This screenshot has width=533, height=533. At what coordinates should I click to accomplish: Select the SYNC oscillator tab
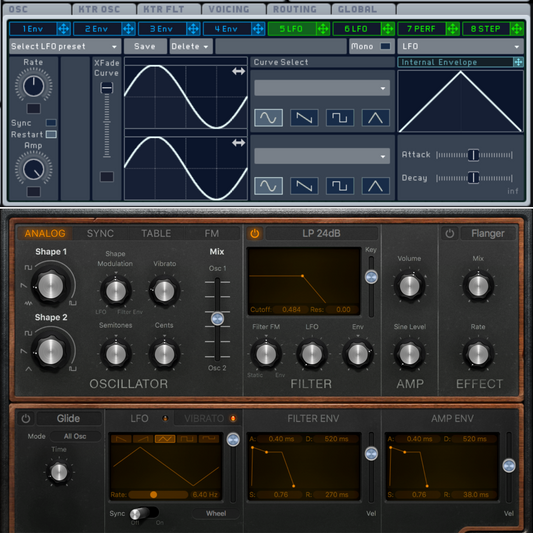100,234
